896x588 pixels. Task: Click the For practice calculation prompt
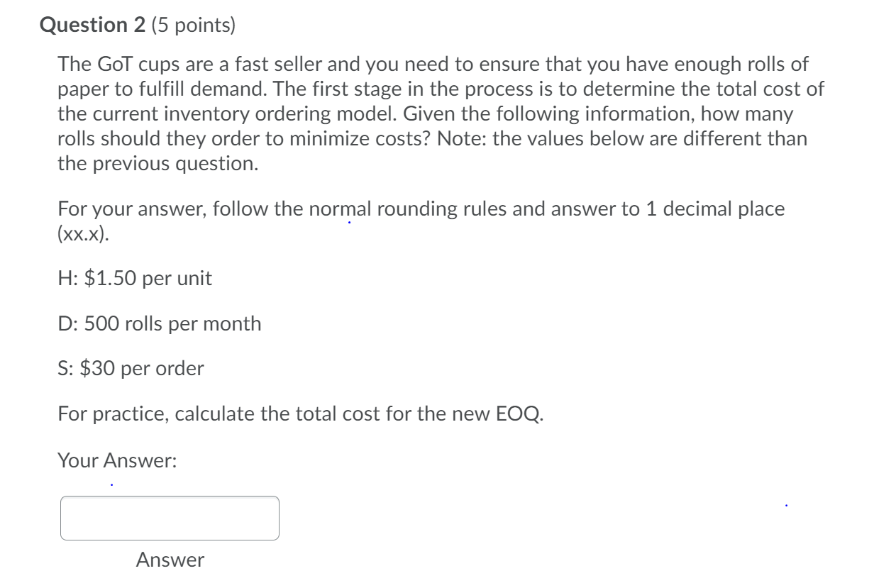click(x=299, y=413)
